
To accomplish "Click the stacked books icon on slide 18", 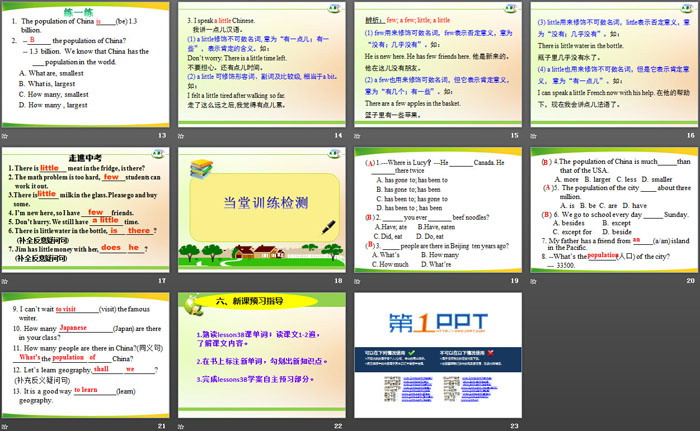I will [x=203, y=170].
